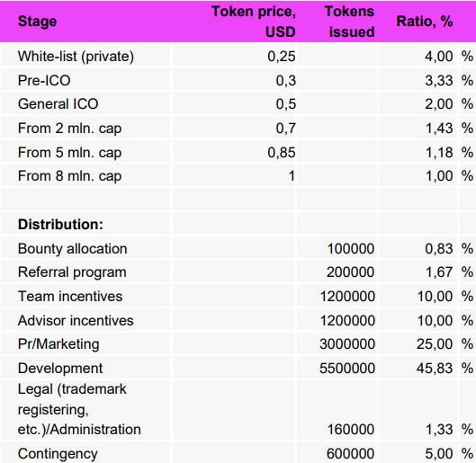Image resolution: width=476 pixels, height=463 pixels.
Task: Click the Advisor incentives row label
Action: coord(76,320)
